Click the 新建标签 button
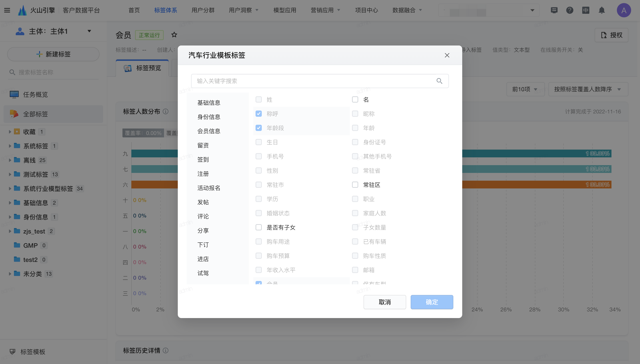 click(x=53, y=54)
